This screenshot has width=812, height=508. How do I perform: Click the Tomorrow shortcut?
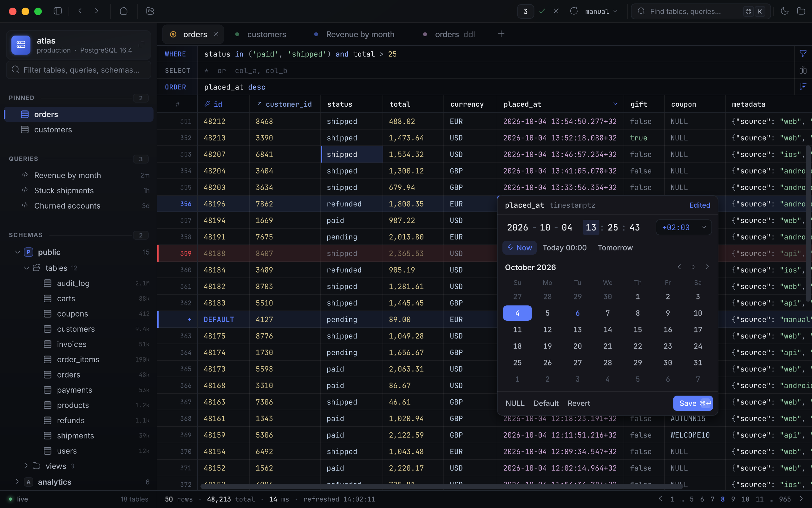click(x=615, y=248)
